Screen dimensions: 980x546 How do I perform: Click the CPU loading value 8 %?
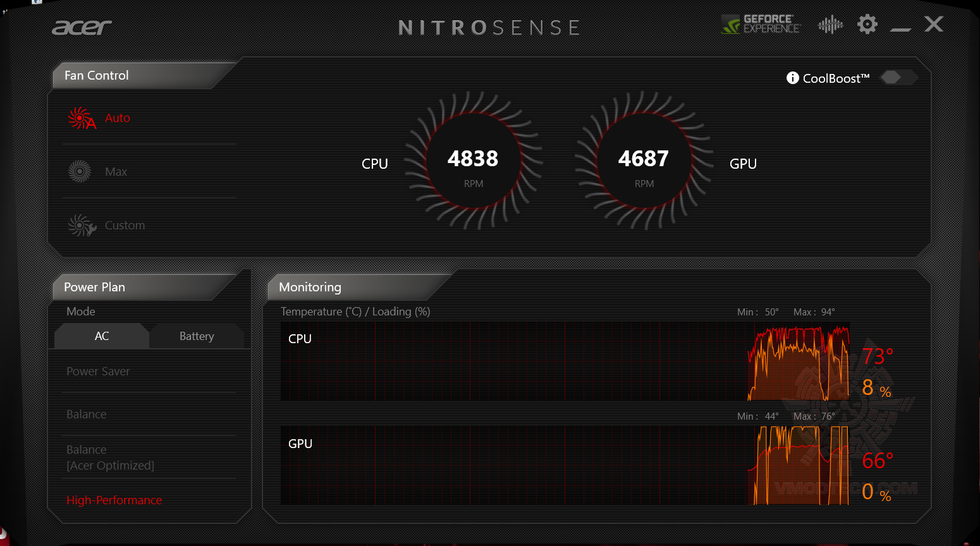pyautogui.click(x=877, y=388)
